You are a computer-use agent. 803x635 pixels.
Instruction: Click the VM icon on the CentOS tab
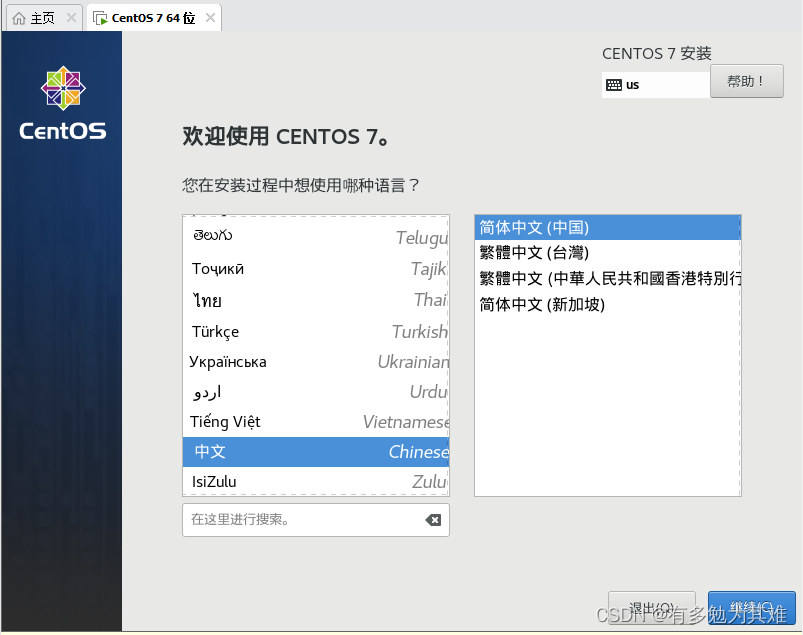[x=100, y=18]
